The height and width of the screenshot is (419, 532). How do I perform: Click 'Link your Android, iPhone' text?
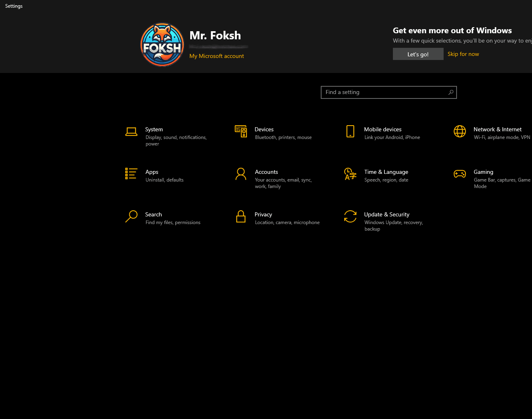(x=392, y=137)
